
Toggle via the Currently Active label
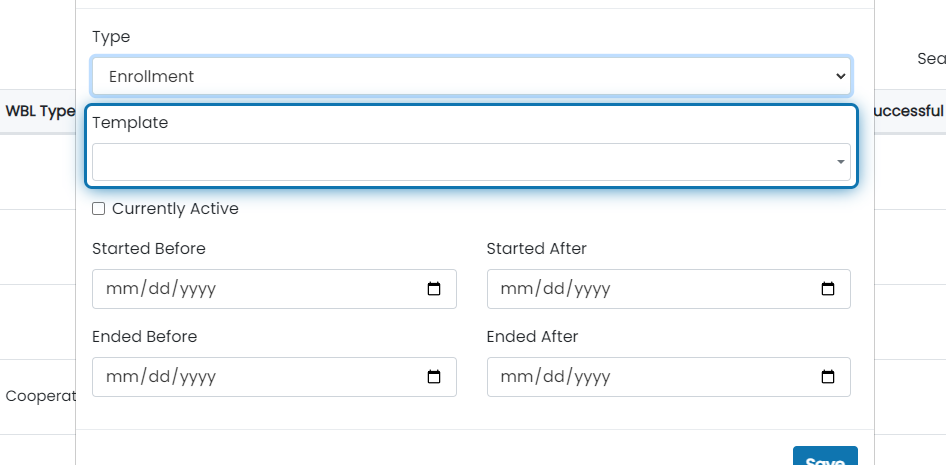coord(175,209)
